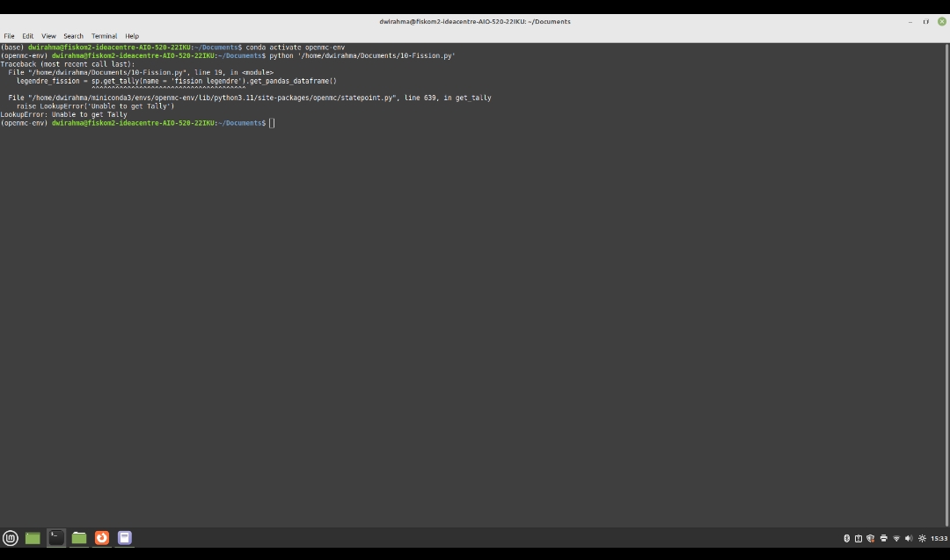Click the removable drives tray icon
This screenshot has width=950, height=560.
click(859, 538)
